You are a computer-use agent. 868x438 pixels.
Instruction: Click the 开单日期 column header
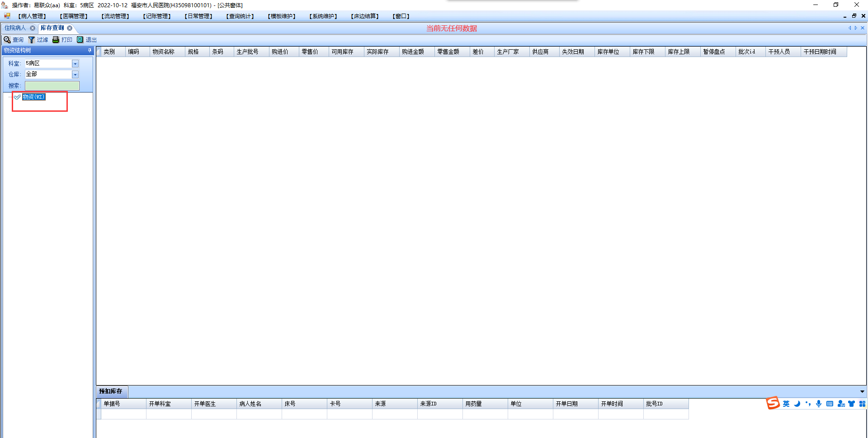pyautogui.click(x=576, y=404)
